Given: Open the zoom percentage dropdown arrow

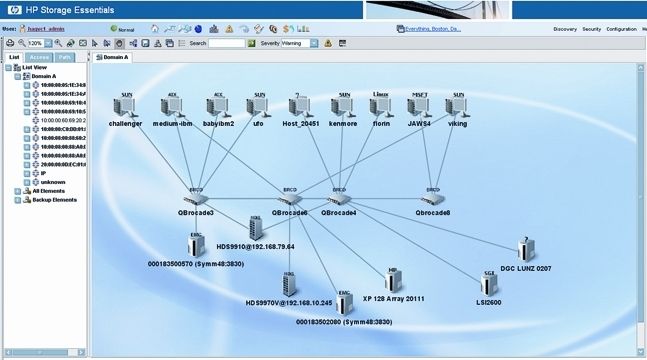Looking at the screenshot, I should [48, 43].
